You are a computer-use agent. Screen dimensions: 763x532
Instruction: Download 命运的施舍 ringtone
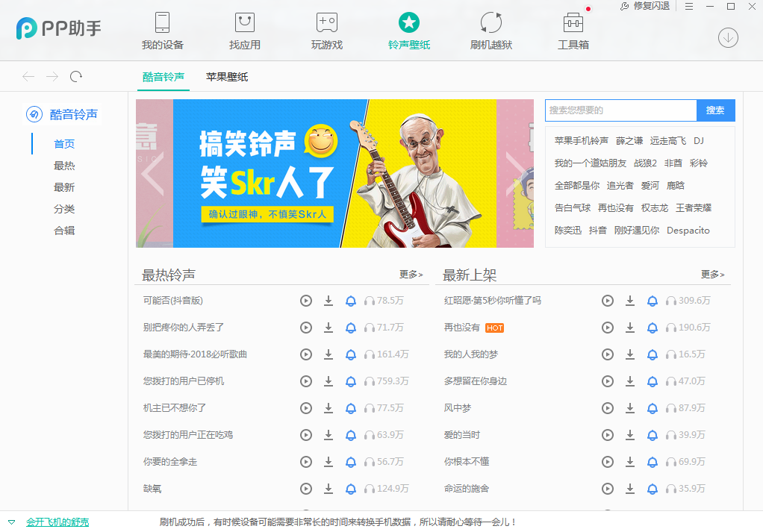tap(630, 489)
